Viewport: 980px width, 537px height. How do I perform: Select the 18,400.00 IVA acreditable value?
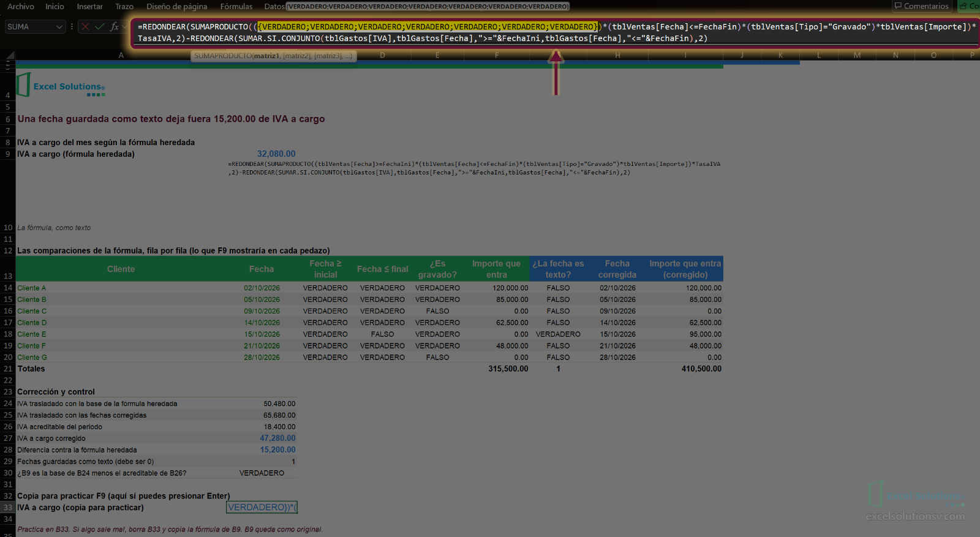[279, 427]
